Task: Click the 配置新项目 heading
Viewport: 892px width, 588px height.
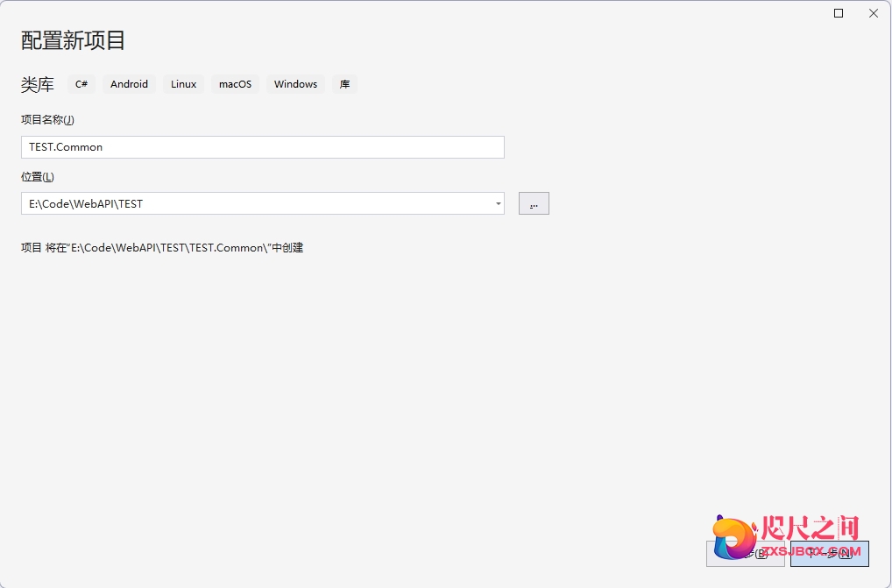Action: pyautogui.click(x=73, y=40)
